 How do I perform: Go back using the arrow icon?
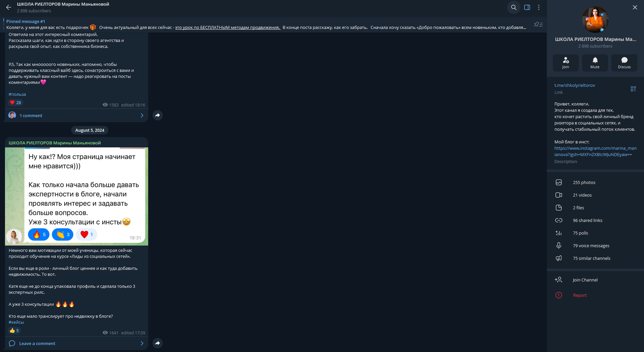coord(9,7)
